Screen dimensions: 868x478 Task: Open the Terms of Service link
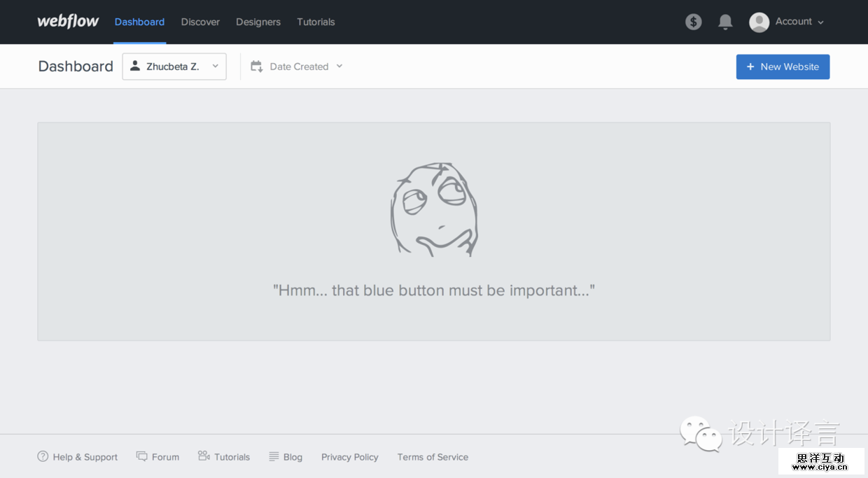[433, 457]
